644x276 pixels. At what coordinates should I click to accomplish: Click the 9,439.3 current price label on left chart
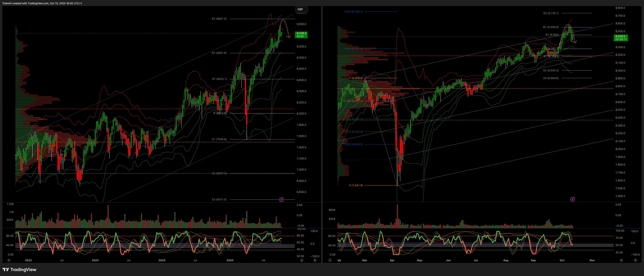301,35
